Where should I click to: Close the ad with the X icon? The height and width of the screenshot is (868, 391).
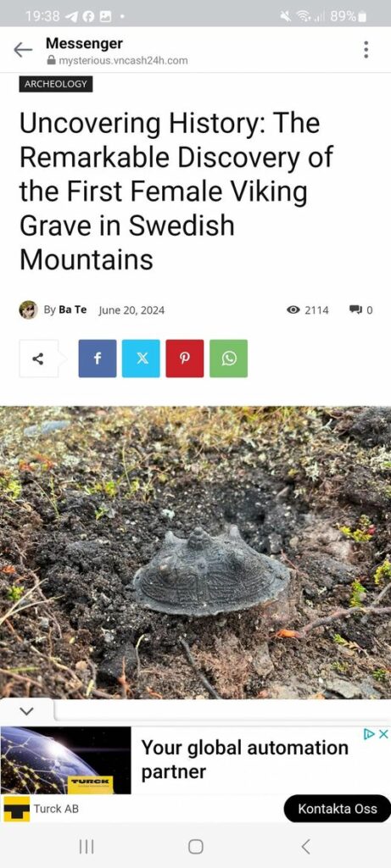pyautogui.click(x=383, y=734)
